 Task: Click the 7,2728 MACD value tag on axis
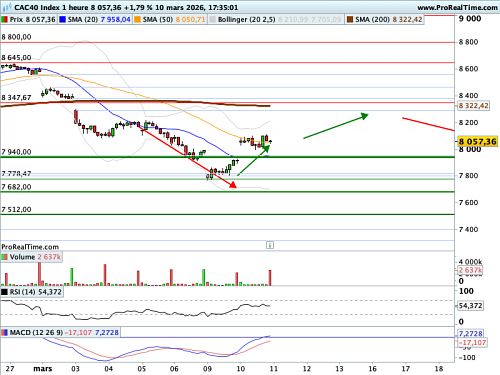[x=470, y=334]
